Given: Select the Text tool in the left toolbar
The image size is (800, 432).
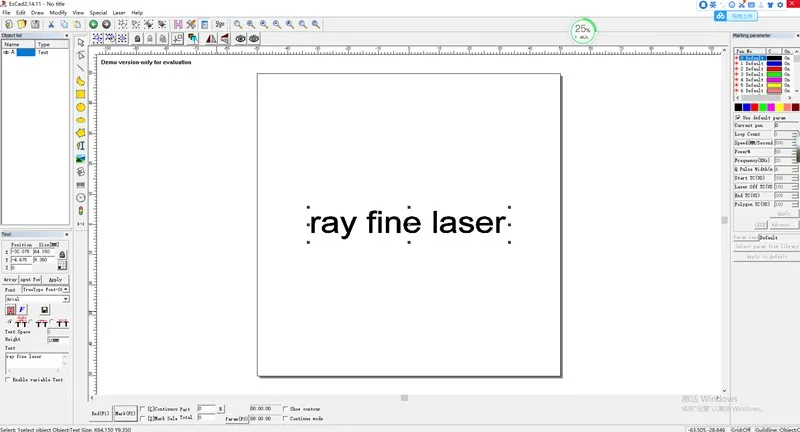Looking at the screenshot, I should 81,146.
